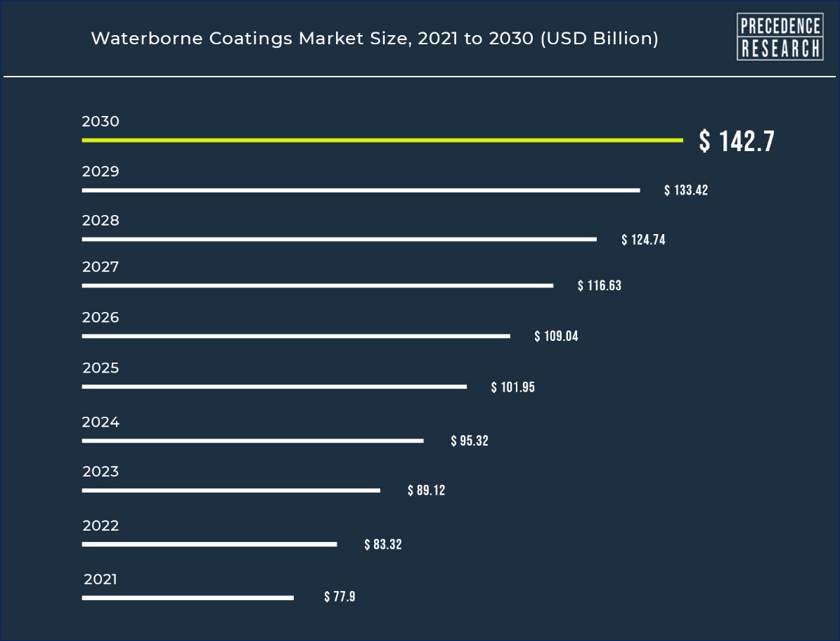Select the white bar for 2028
The image size is (840, 641).
pyautogui.click(x=339, y=240)
